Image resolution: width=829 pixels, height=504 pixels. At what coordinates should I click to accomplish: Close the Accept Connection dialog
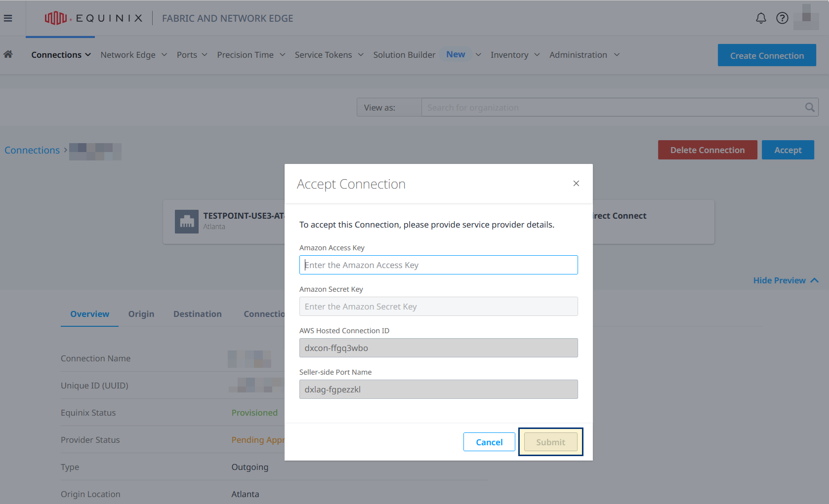(x=576, y=183)
